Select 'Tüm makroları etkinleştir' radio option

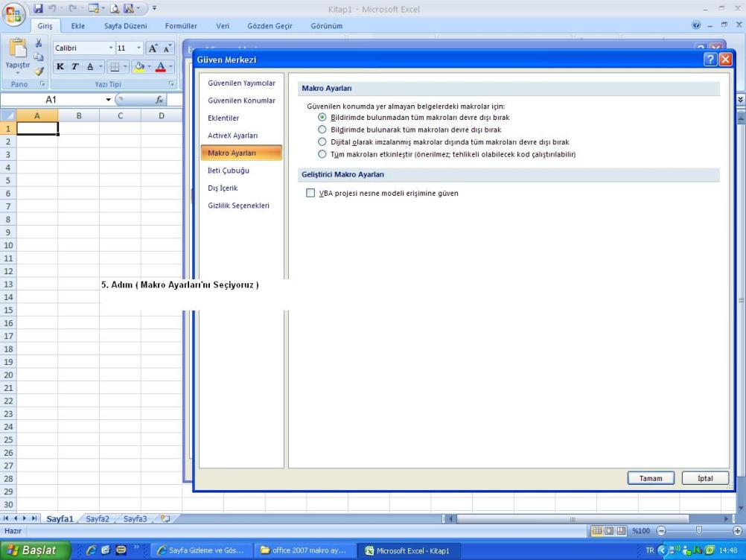322,155
